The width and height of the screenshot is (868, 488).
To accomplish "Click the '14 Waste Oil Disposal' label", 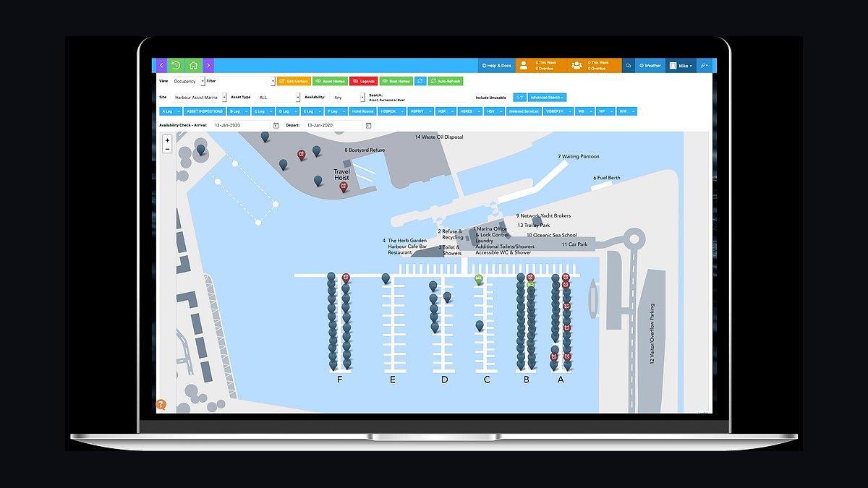I will (x=438, y=137).
